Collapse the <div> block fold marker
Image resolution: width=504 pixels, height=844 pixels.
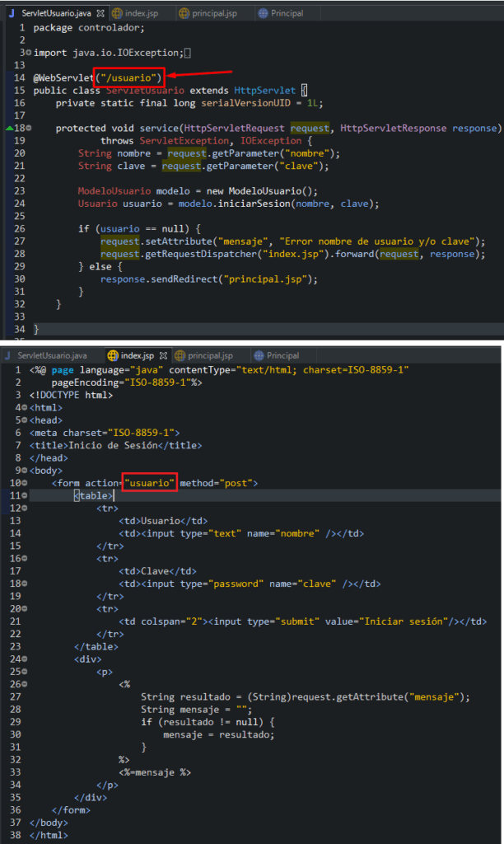pyautogui.click(x=24, y=659)
